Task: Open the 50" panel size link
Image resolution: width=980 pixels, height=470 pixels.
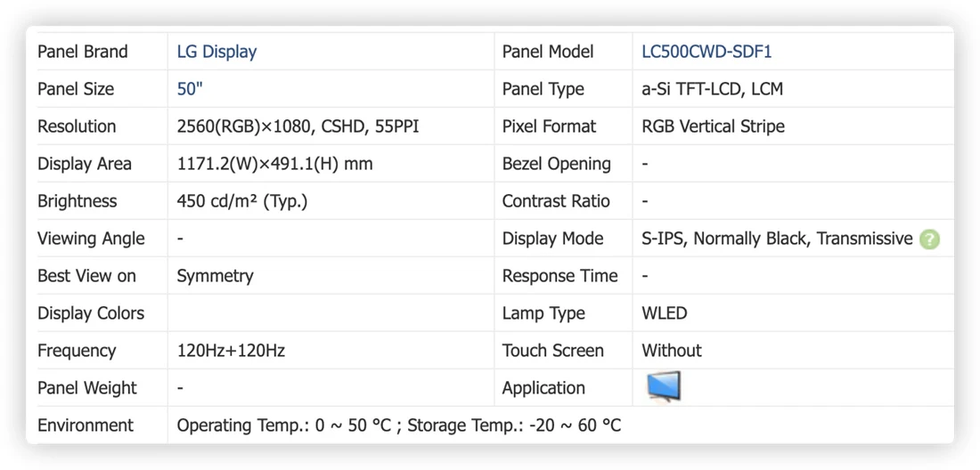Action: (x=190, y=89)
